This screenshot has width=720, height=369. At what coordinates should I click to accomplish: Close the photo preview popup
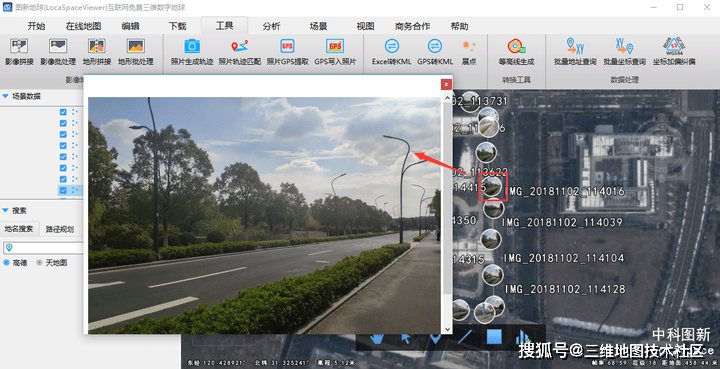(446, 84)
